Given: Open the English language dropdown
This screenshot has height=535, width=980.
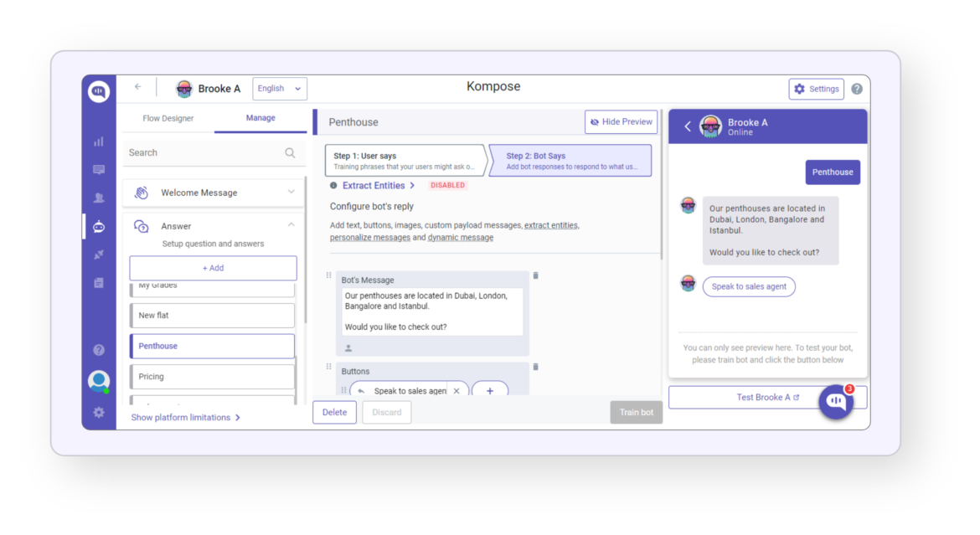Looking at the screenshot, I should [280, 88].
